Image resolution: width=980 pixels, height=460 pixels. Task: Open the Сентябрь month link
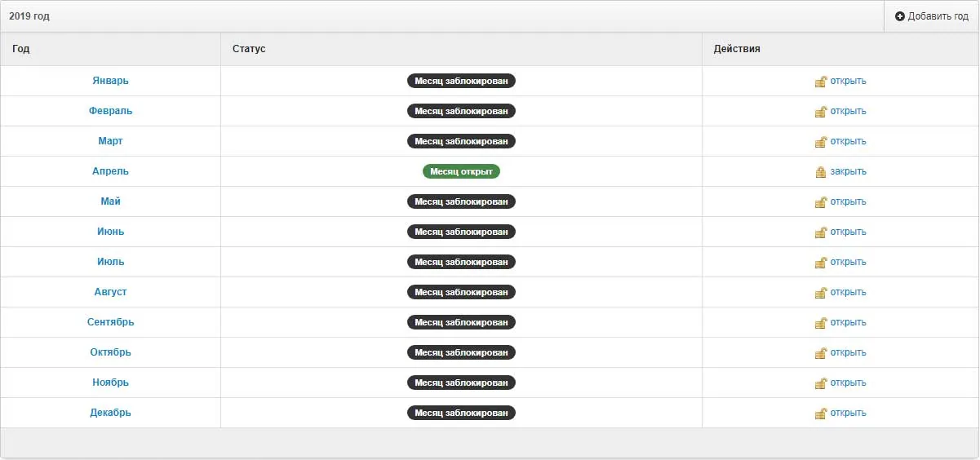point(110,322)
